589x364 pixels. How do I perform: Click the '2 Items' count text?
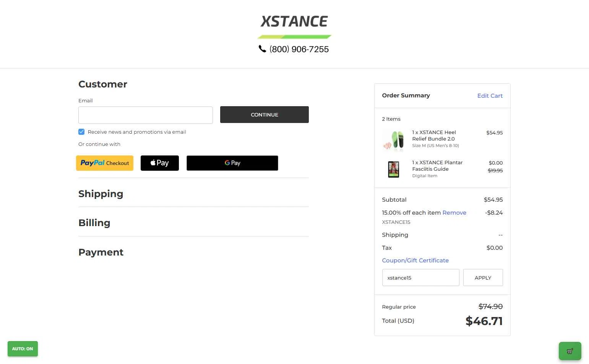point(391,119)
